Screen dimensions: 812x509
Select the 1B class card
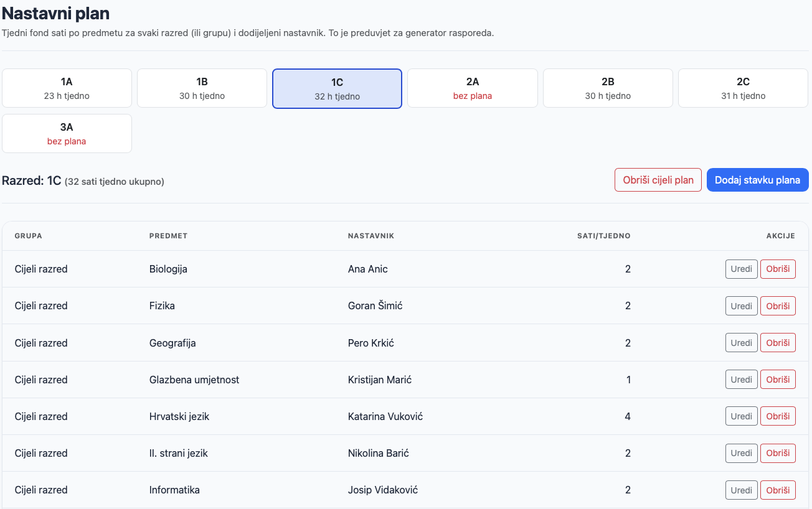pos(202,88)
